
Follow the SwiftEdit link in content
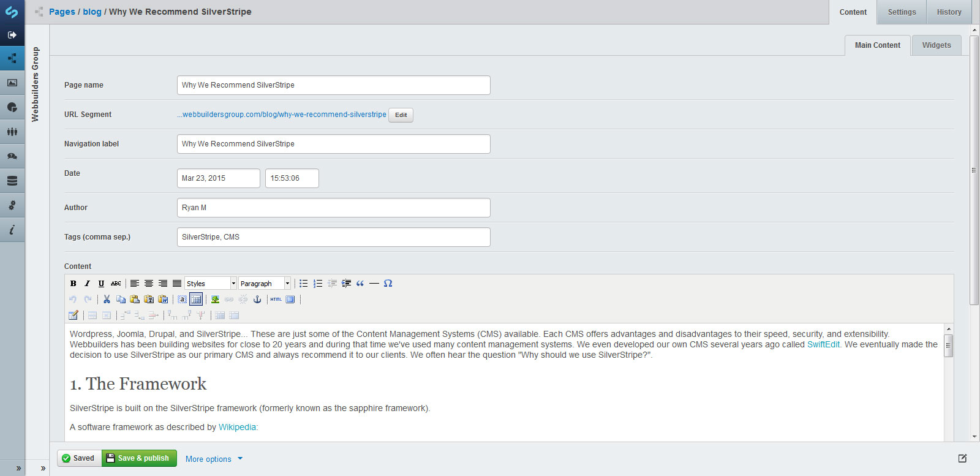coord(823,344)
